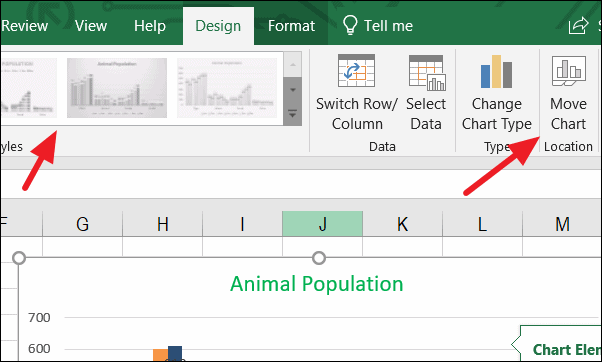
Task: Click the chart's top-middle resize handle
Action: [319, 258]
